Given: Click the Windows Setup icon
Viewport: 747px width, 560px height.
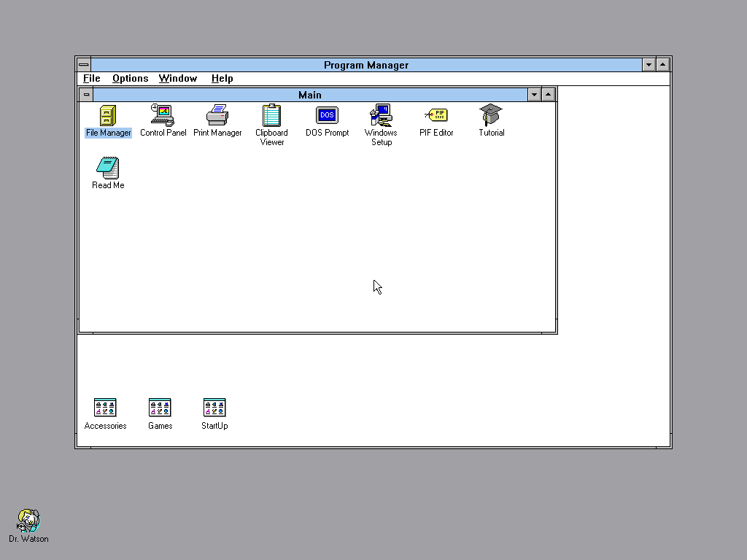Looking at the screenshot, I should [381, 115].
